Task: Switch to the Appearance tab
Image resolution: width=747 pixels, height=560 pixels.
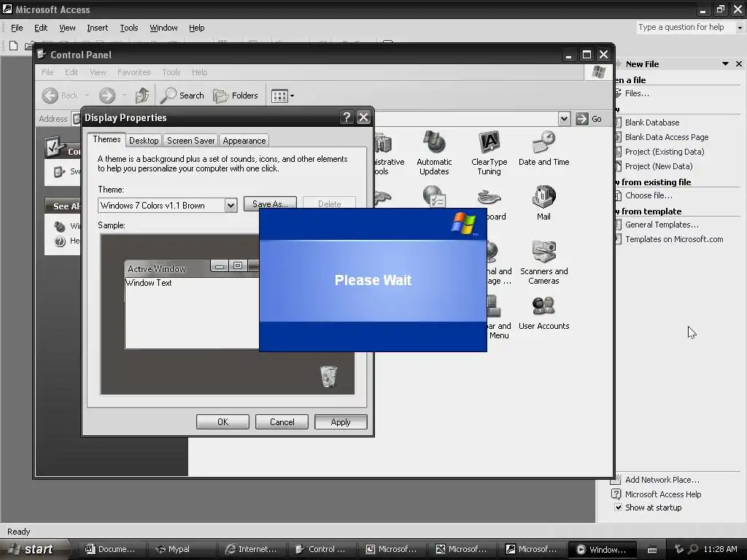Action: pyautogui.click(x=244, y=141)
